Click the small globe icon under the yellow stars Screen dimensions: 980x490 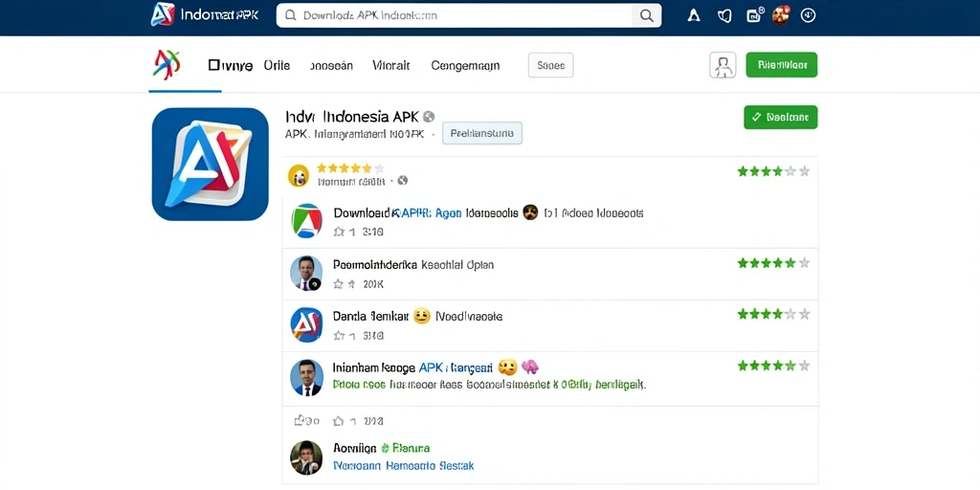point(403,181)
